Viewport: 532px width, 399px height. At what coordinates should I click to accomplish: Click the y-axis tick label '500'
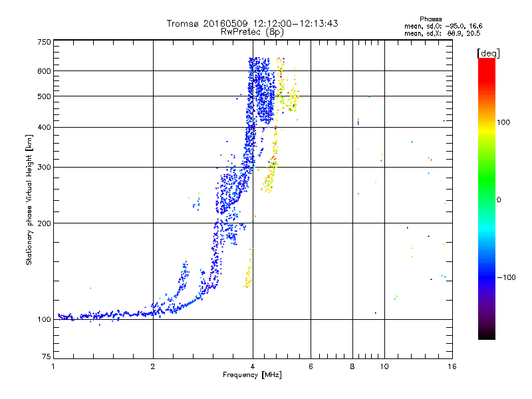44,96
